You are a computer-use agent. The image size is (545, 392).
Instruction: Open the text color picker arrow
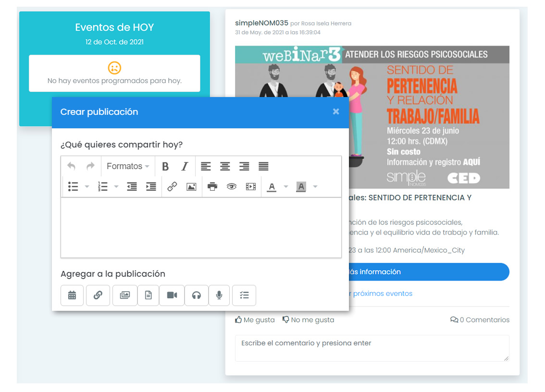point(286,187)
